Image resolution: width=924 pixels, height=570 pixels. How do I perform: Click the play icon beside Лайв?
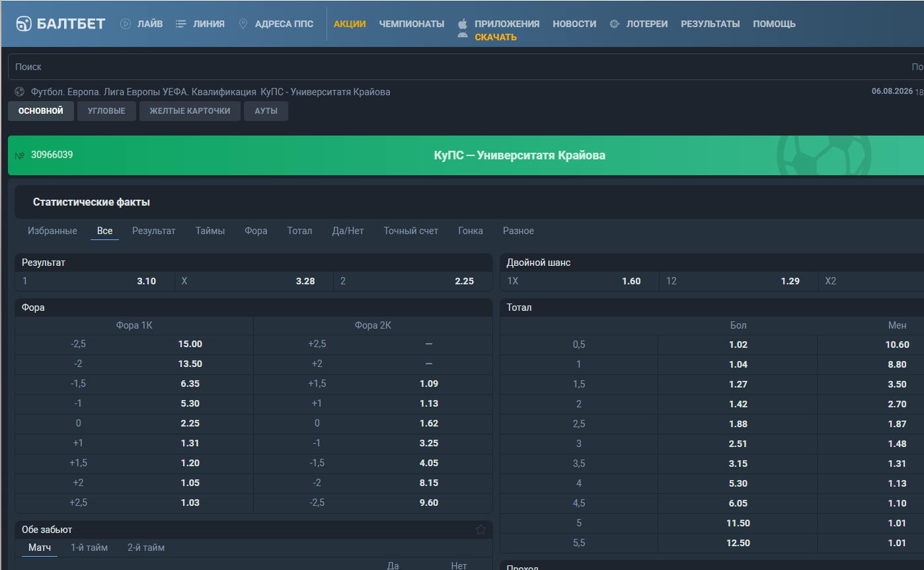pos(126,24)
